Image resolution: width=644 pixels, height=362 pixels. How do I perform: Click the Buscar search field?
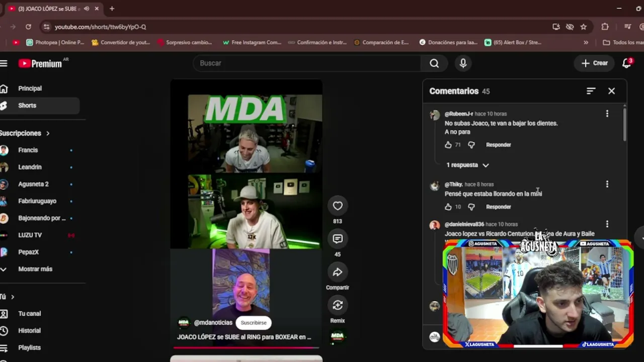(x=307, y=63)
